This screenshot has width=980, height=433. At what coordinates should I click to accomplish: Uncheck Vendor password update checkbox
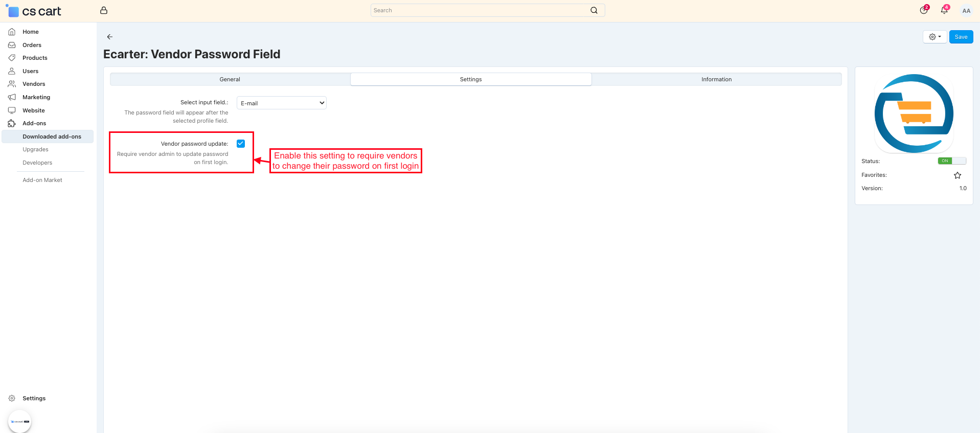point(241,144)
